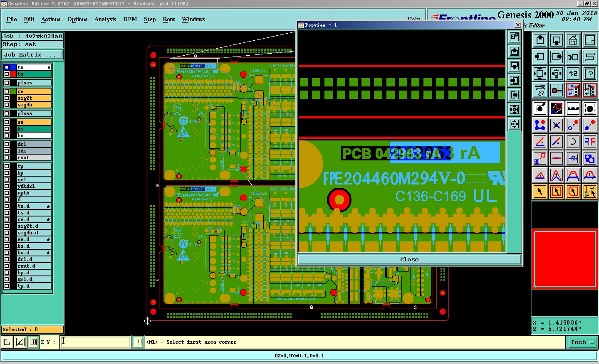The image size is (599, 364).
Task: Click the overlapping blue shapes icon
Action: (x=590, y=158)
